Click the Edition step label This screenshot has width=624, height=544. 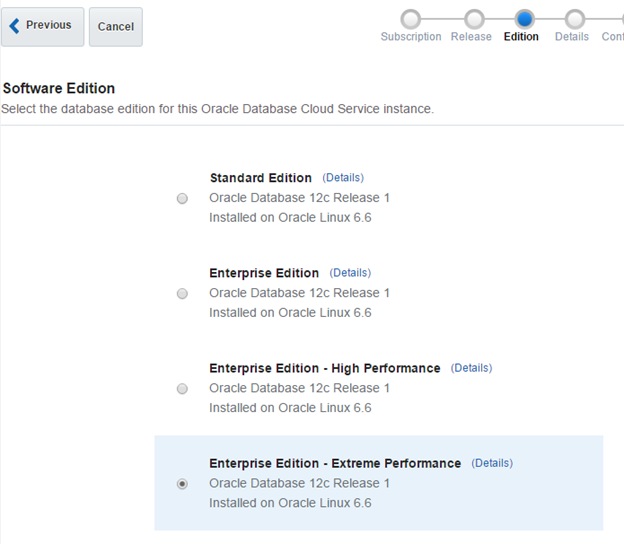521,37
